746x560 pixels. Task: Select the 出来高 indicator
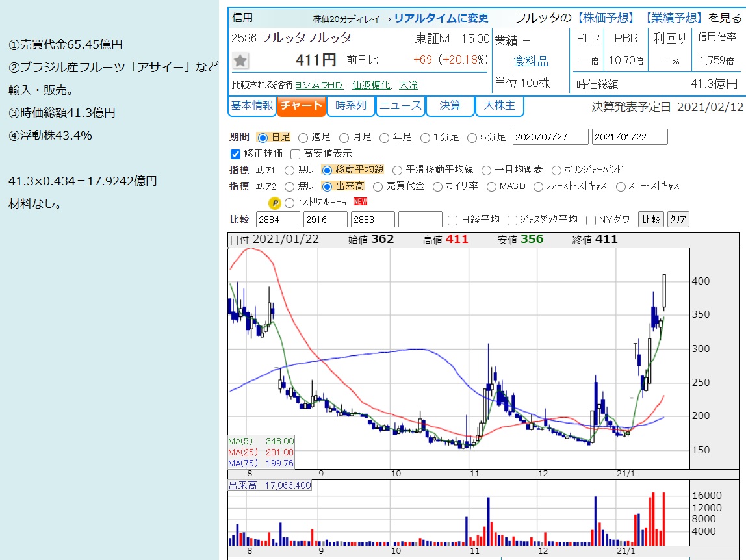pos(327,186)
